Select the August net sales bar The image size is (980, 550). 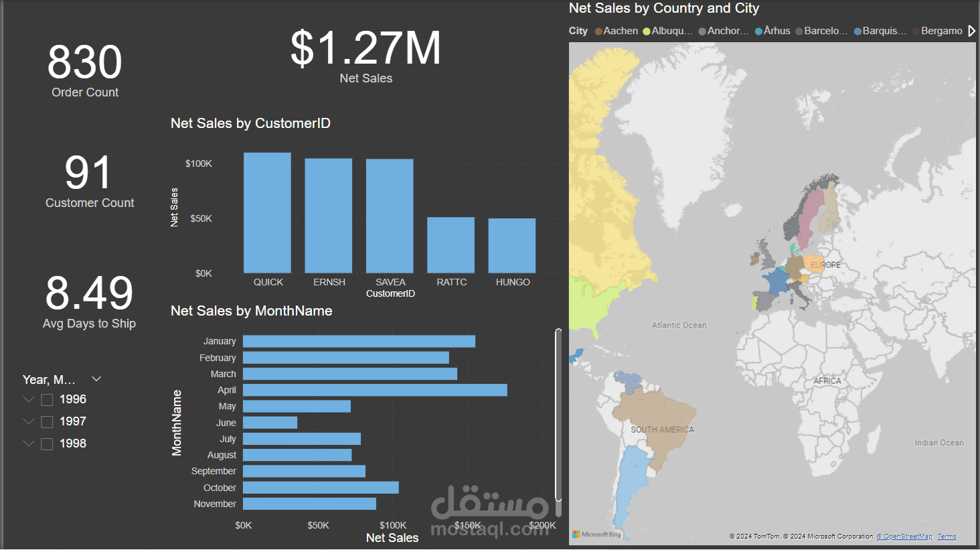click(x=297, y=455)
